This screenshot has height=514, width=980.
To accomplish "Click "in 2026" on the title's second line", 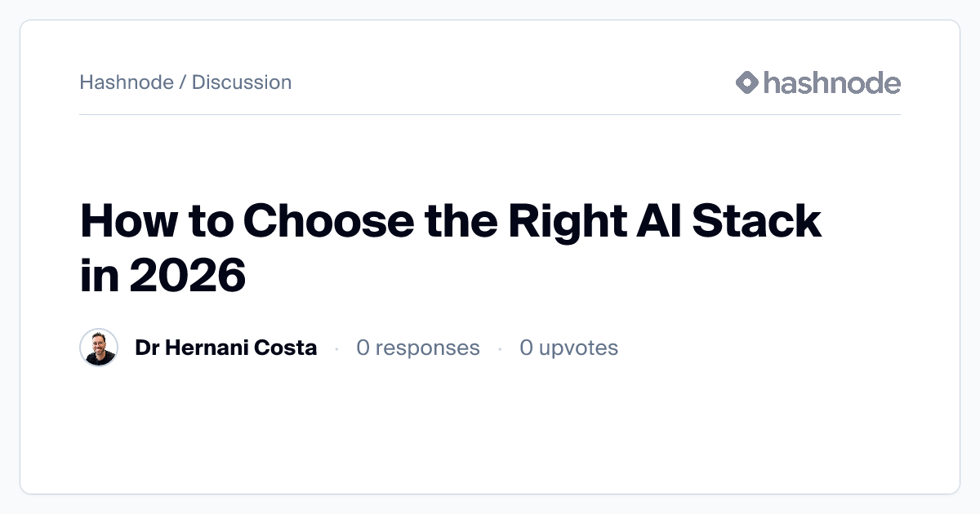I will 163,277.
